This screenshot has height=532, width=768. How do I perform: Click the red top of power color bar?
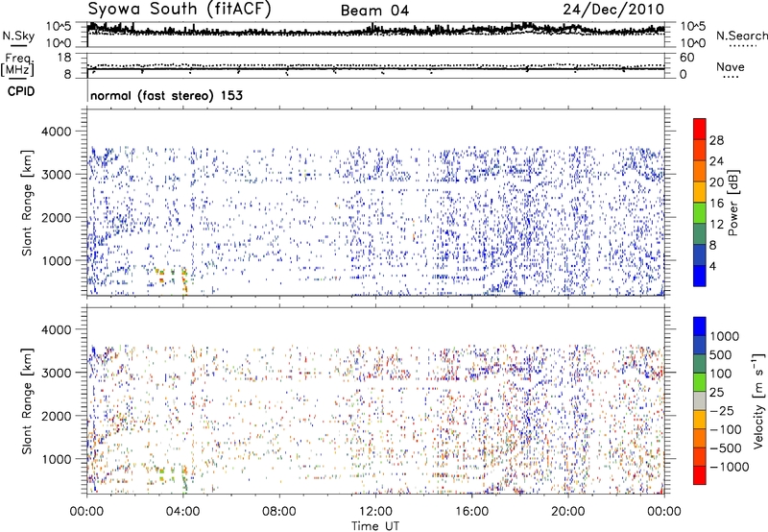click(700, 129)
